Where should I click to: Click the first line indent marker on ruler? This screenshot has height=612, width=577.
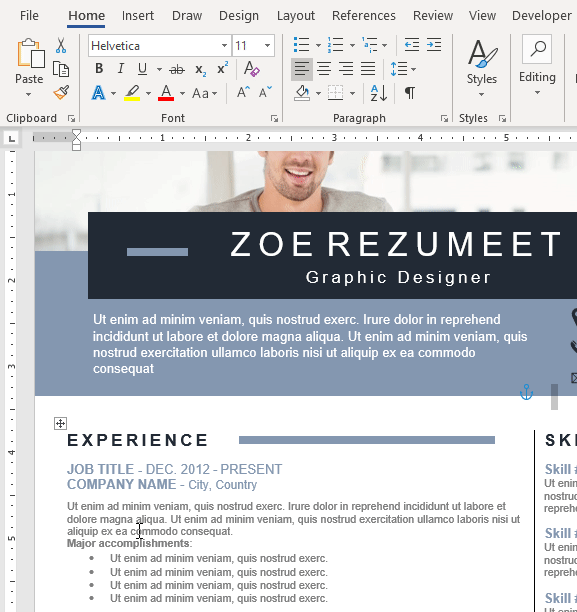pos(77,134)
